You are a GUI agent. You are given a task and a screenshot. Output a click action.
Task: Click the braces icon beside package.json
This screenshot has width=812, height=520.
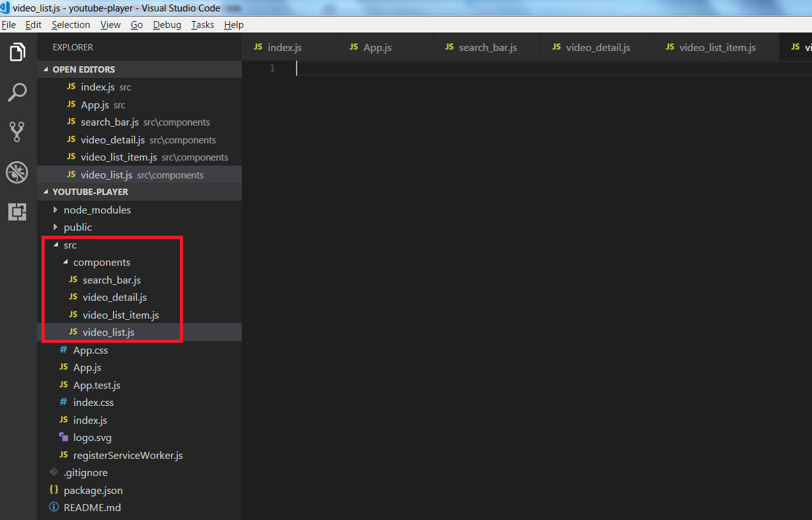[x=54, y=490]
